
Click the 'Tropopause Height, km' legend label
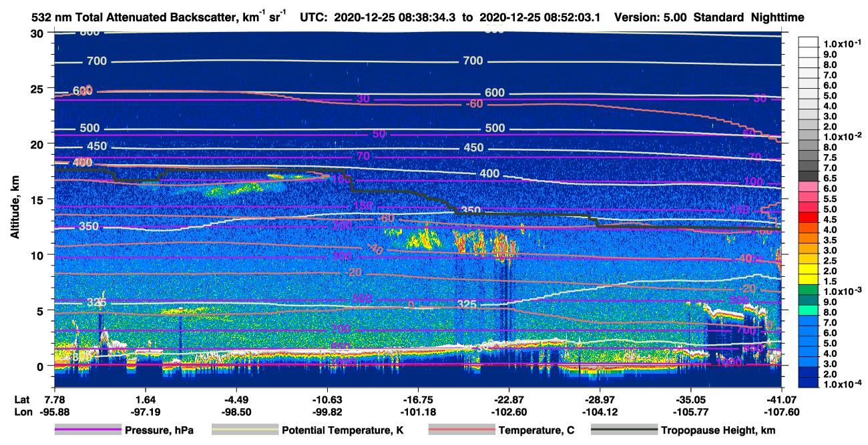(x=718, y=430)
